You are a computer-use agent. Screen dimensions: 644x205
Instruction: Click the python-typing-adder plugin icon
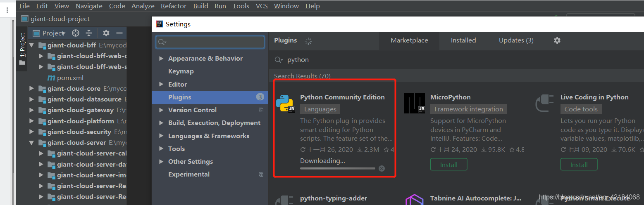285,200
